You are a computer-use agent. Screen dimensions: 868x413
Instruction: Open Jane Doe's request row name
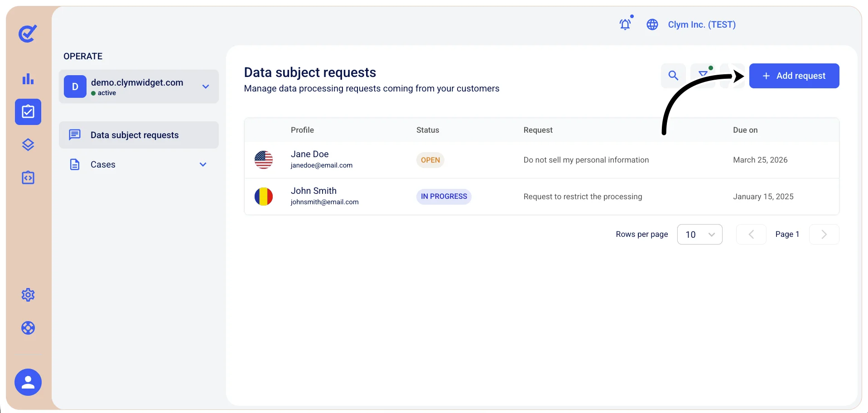click(x=310, y=154)
